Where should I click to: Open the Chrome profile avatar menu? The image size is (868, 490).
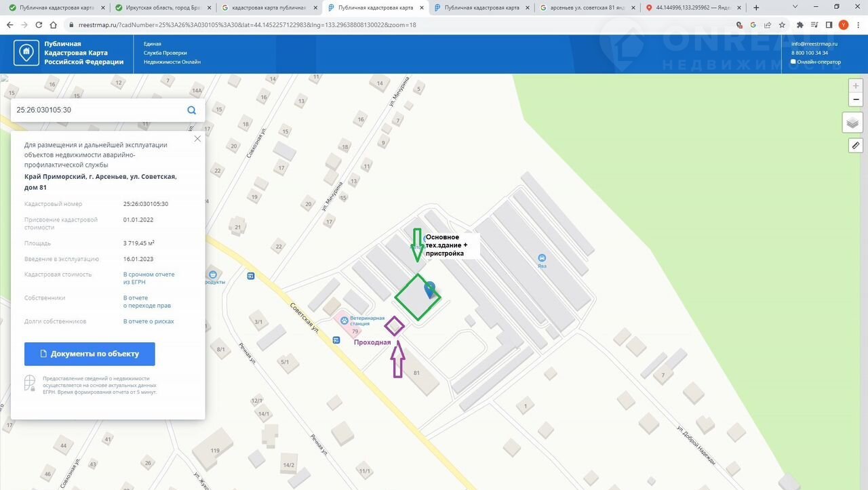click(844, 24)
